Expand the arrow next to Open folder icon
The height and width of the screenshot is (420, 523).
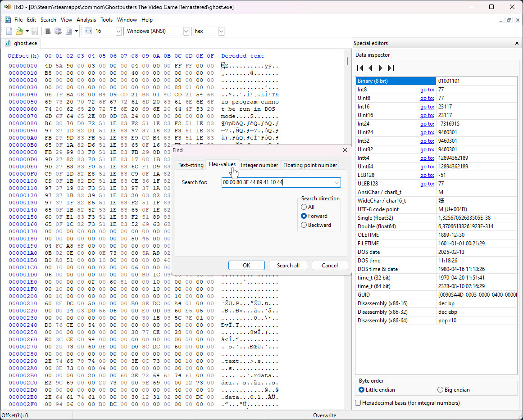[x=27, y=31]
